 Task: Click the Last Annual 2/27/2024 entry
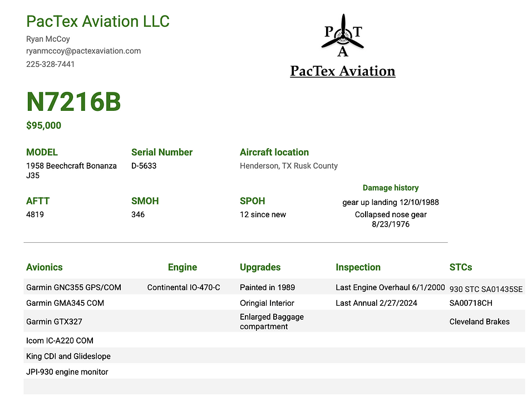376,303
